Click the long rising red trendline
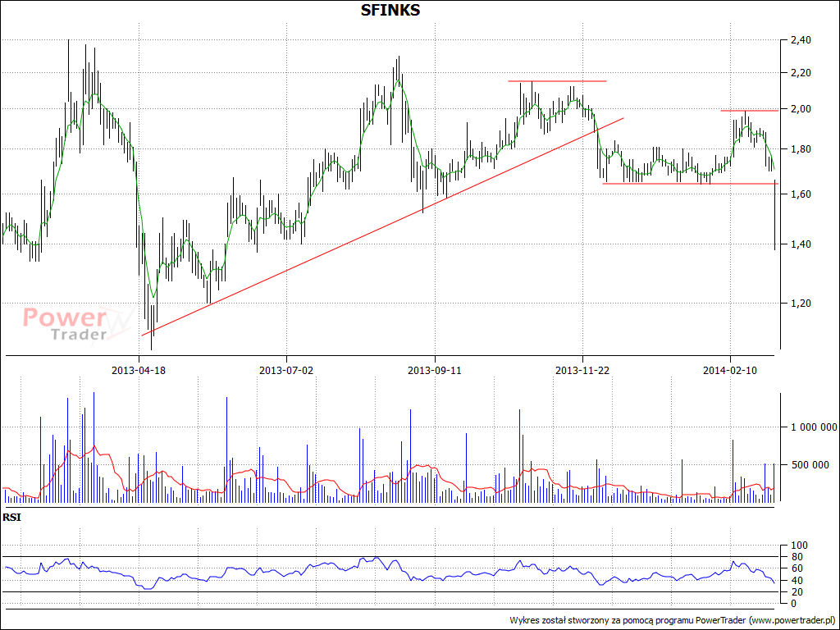Screen dimensions: 840x630 pos(382,226)
